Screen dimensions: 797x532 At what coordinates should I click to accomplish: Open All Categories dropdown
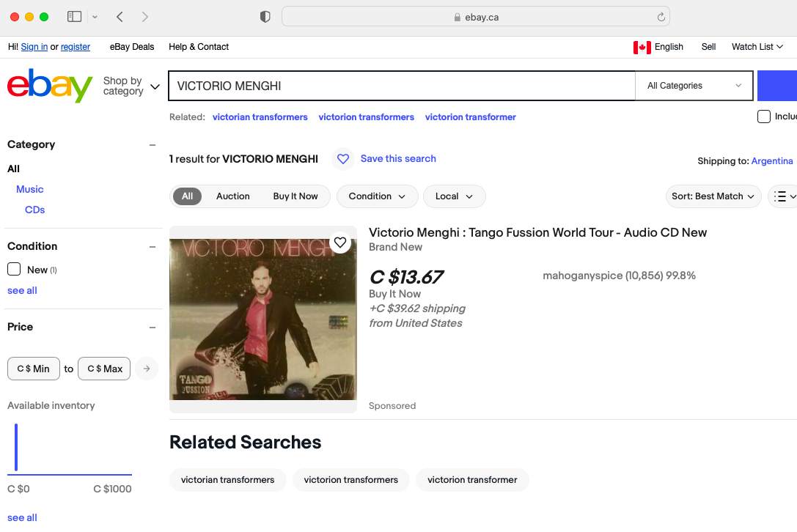694,85
